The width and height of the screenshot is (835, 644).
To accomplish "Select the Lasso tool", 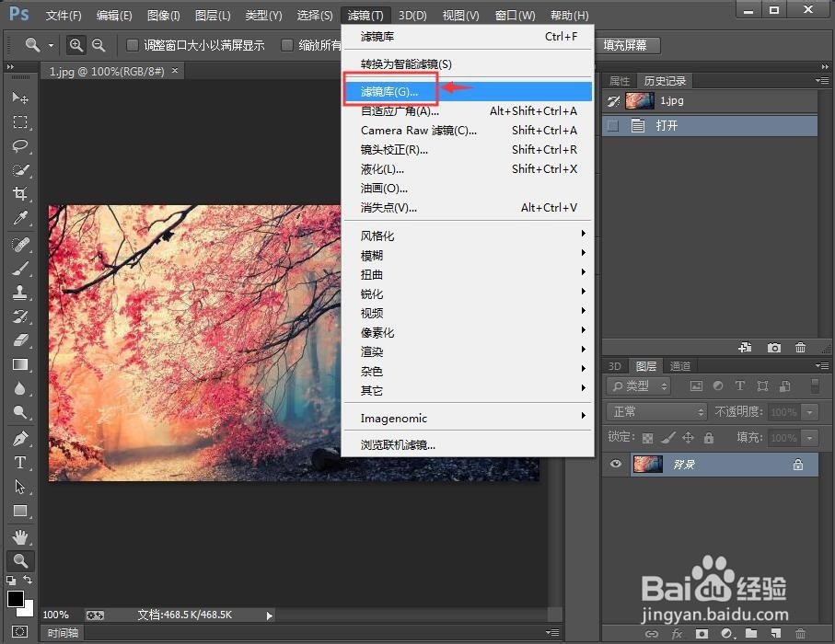I will [x=20, y=146].
